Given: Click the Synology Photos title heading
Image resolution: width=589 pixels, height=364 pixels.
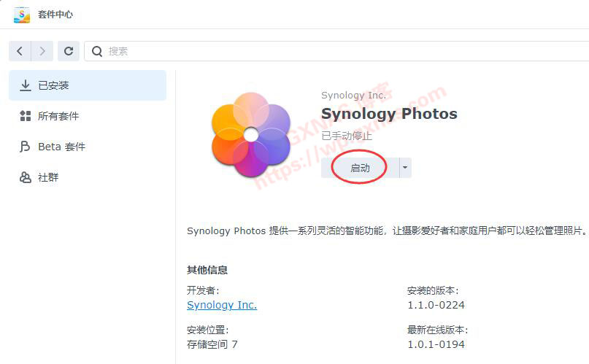Looking at the screenshot, I should coord(389,114).
